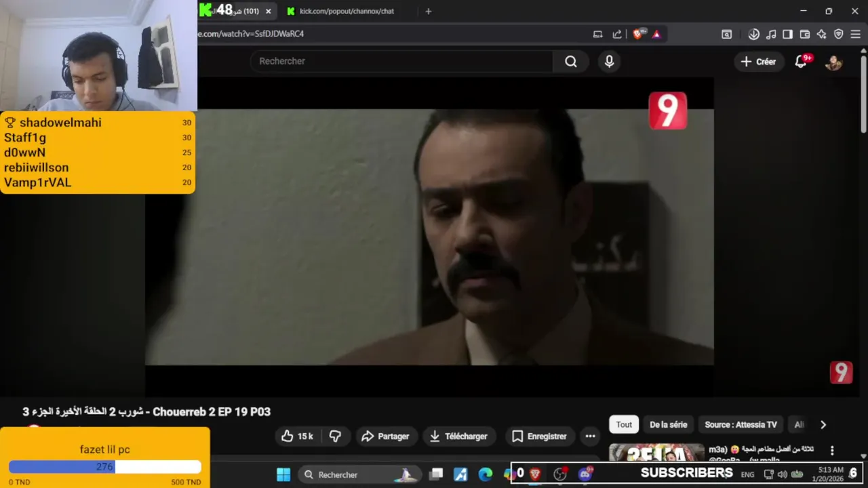868x488 pixels.
Task: Toggle the browser sidebar panel icon
Action: tap(787, 34)
